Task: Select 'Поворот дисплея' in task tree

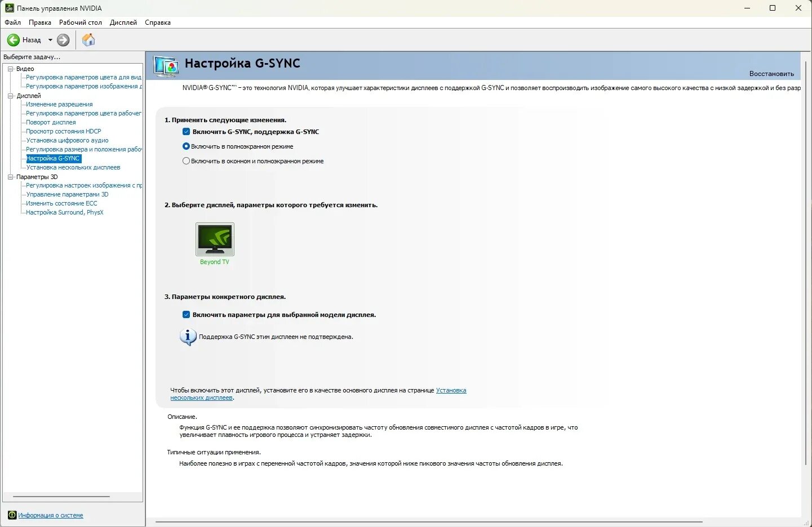Action: click(51, 122)
